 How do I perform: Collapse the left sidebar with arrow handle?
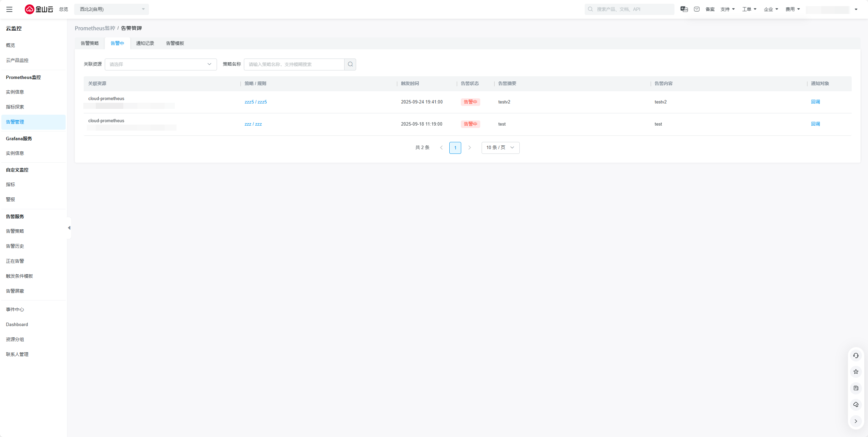tap(69, 228)
